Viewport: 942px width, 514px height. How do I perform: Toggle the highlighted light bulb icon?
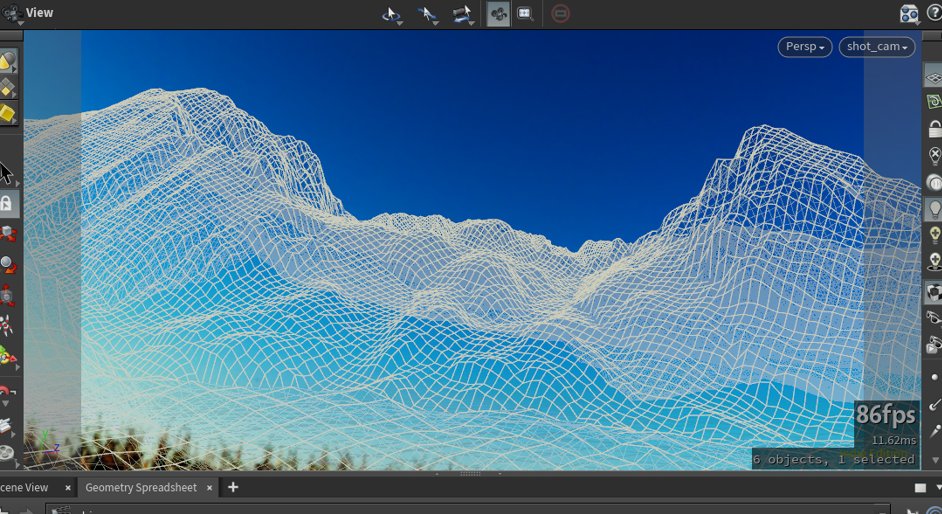tap(934, 208)
